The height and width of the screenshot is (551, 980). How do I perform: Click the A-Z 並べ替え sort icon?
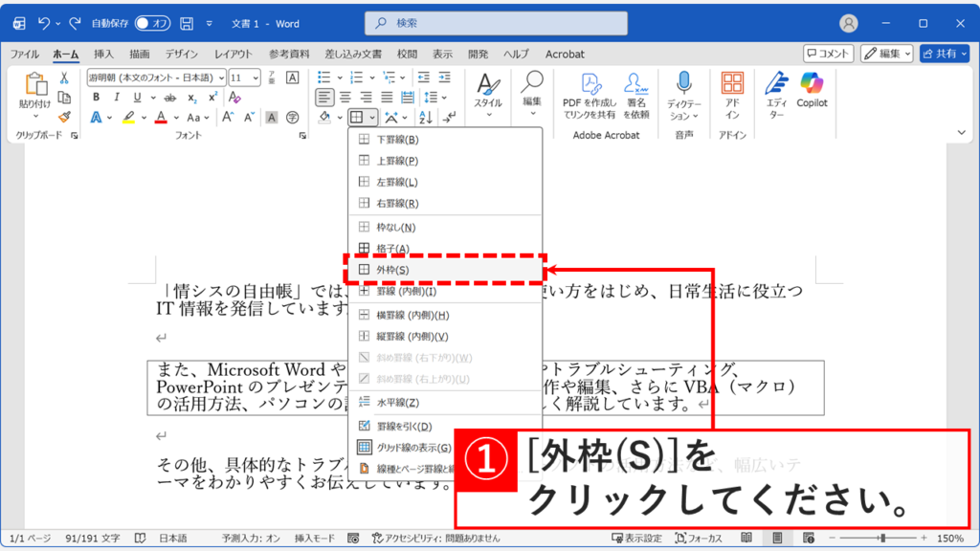[426, 116]
